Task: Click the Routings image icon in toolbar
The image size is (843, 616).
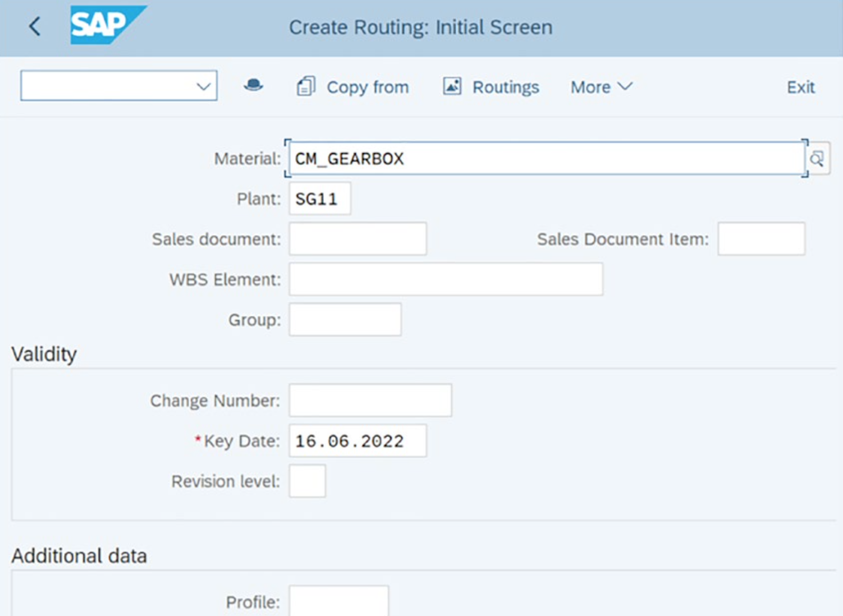Action: (x=452, y=86)
